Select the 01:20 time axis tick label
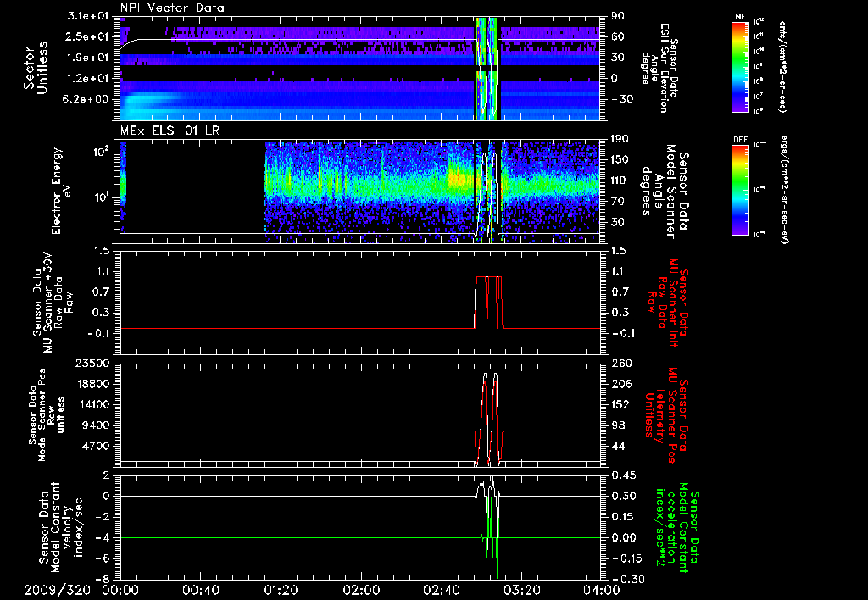The width and height of the screenshot is (868, 600). pyautogui.click(x=281, y=591)
